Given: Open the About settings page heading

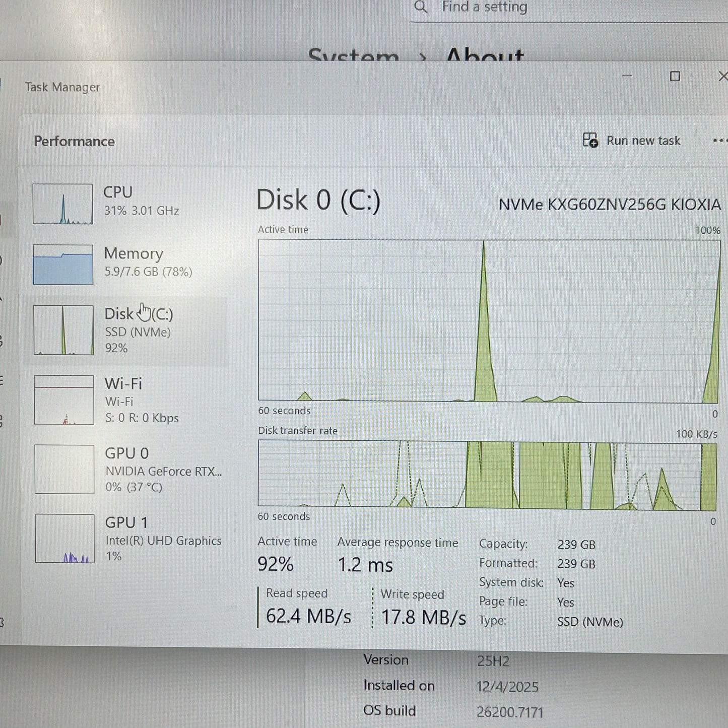Looking at the screenshot, I should pos(485,57).
